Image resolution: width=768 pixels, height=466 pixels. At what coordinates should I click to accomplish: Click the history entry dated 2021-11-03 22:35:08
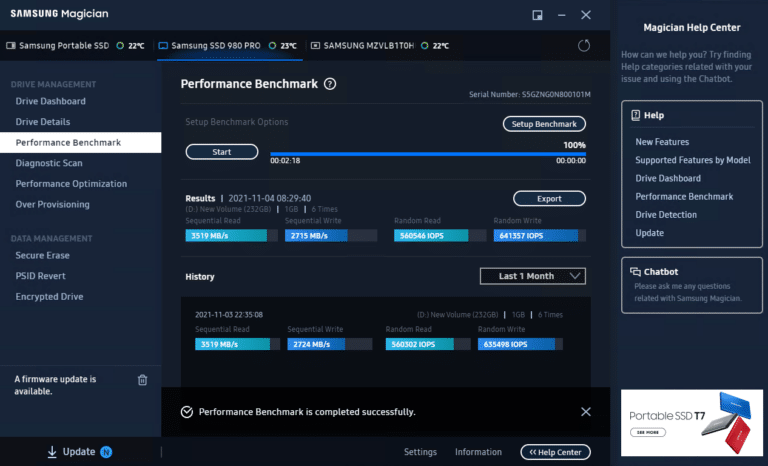229,315
